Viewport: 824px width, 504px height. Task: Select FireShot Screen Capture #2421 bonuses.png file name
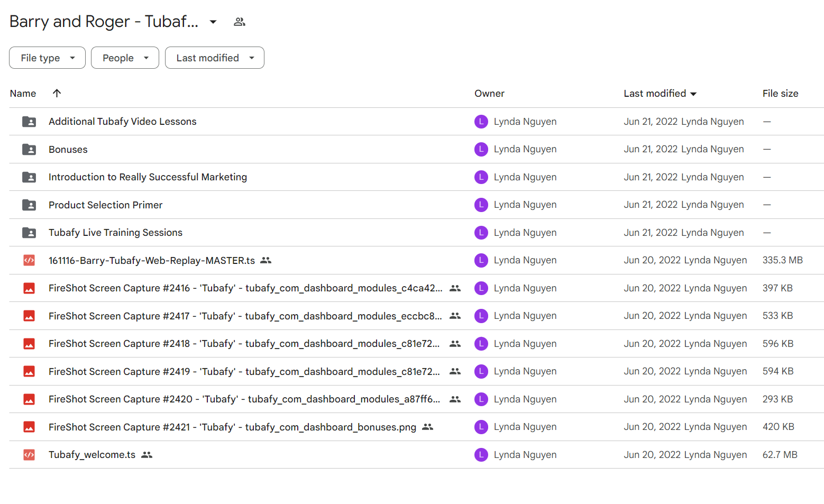(233, 427)
